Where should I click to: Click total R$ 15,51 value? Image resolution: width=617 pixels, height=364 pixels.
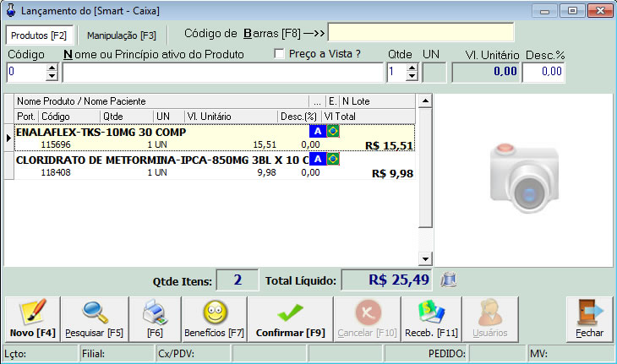[x=389, y=146]
